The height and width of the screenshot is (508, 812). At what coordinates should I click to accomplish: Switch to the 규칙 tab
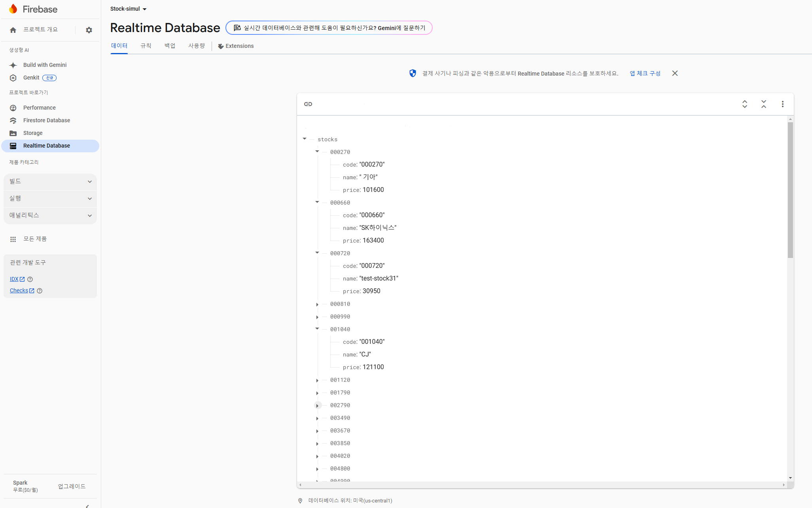pyautogui.click(x=146, y=46)
